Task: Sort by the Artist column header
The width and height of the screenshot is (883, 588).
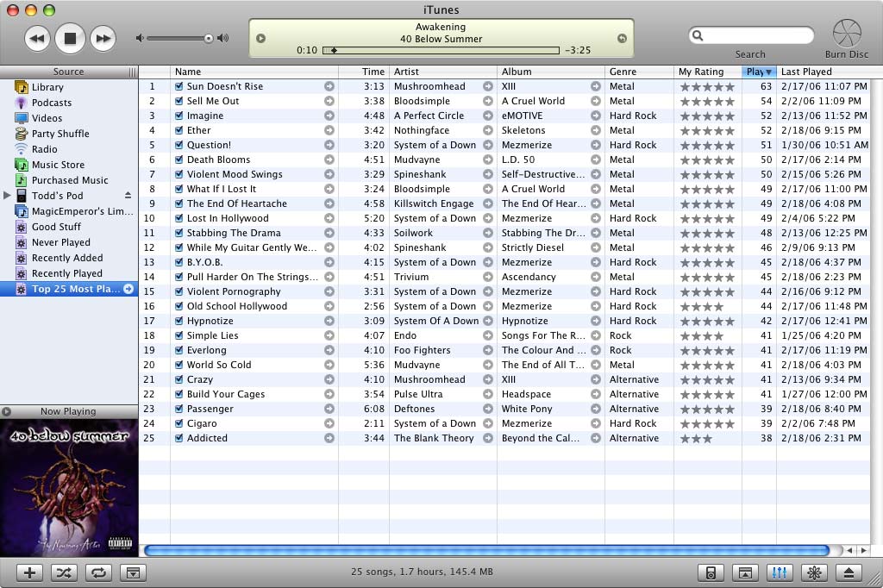Action: [442, 72]
